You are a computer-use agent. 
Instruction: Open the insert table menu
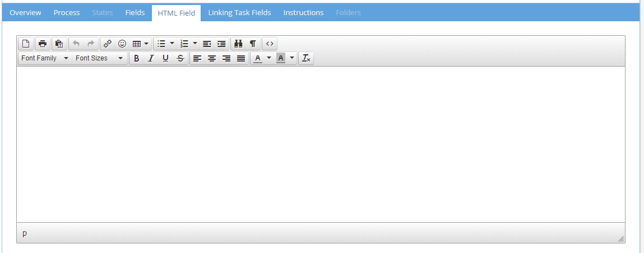(x=141, y=44)
